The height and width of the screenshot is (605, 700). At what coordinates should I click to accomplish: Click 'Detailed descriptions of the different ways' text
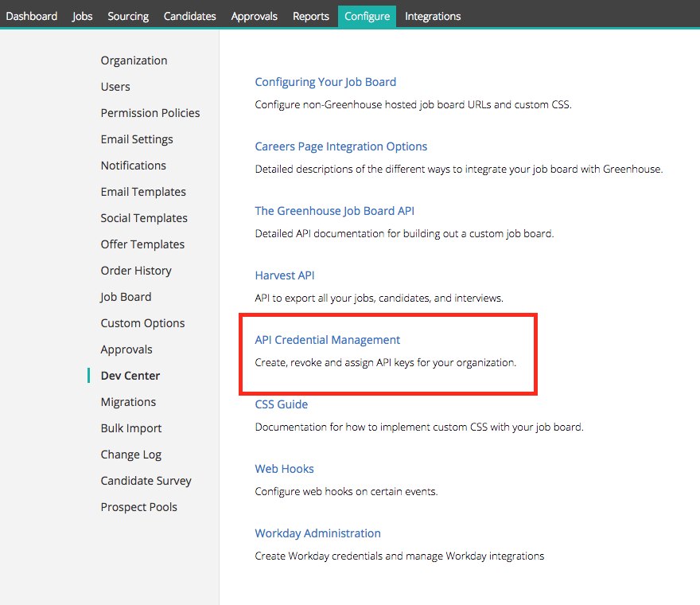pyautogui.click(x=459, y=170)
